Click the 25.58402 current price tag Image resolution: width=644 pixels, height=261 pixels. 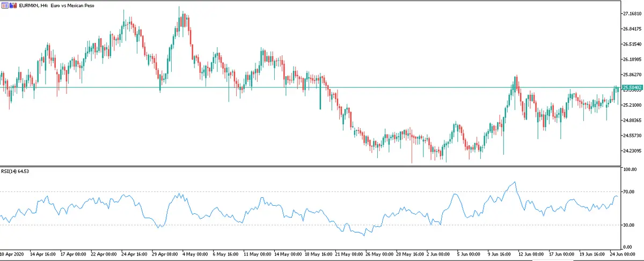point(632,87)
